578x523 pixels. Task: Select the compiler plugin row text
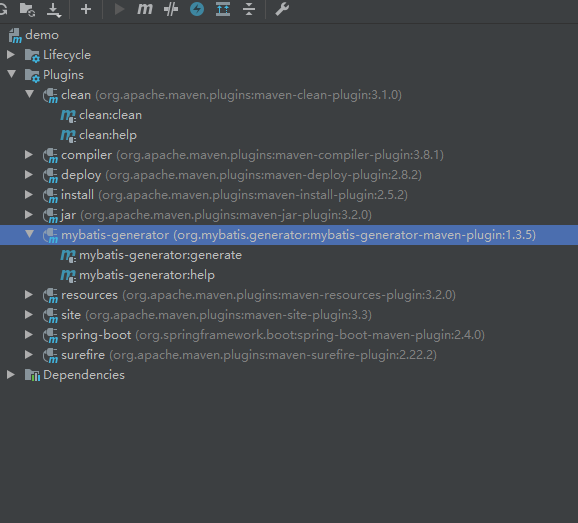253,156
